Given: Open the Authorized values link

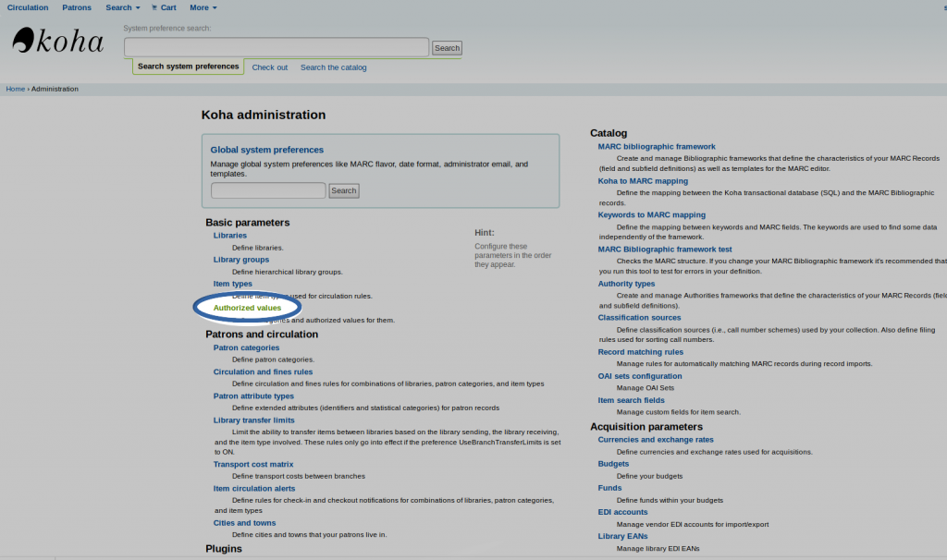Looking at the screenshot, I should pyautogui.click(x=247, y=308).
